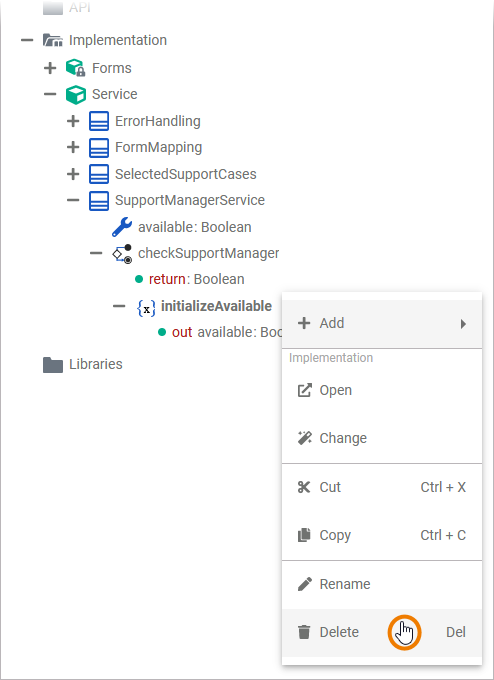Image resolution: width=494 pixels, height=680 pixels.
Task: Click the initializeAvailable {x} operation icon
Action: [146, 308]
